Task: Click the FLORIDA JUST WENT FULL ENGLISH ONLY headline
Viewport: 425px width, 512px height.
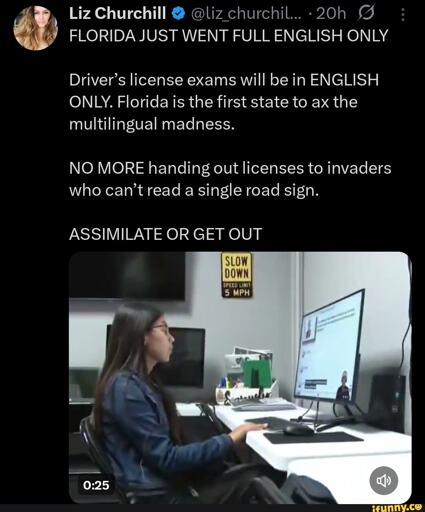Action: tap(229, 35)
